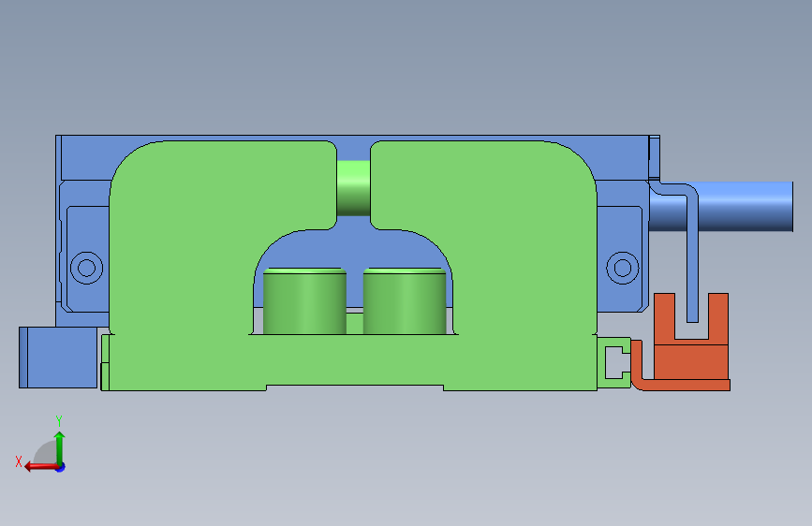Select the blue rectangular block at lower left
Image resolution: width=812 pixels, height=526 pixels.
(58, 358)
